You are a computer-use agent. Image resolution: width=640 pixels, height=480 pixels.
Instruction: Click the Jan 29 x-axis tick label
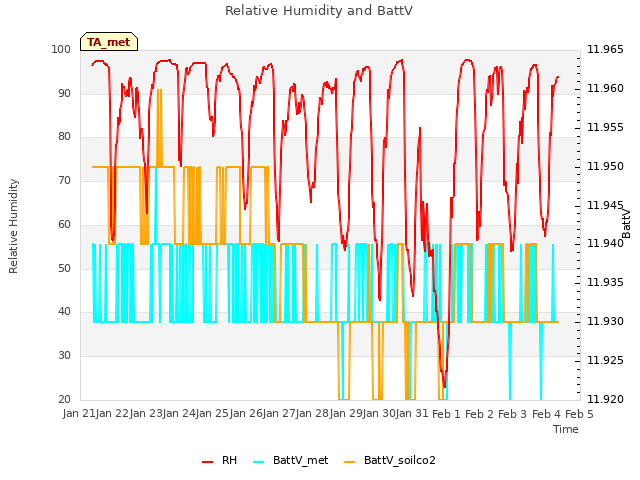[x=346, y=414]
